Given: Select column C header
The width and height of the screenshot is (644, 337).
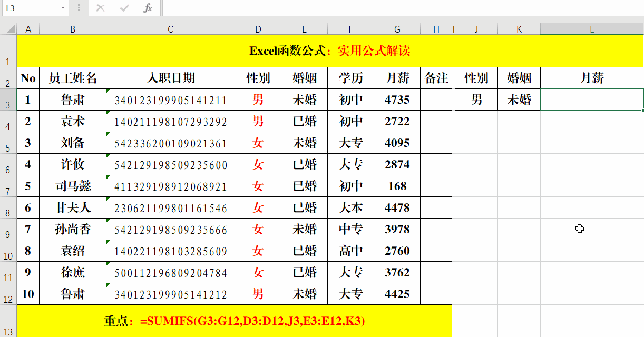Looking at the screenshot, I should pyautogui.click(x=171, y=29).
